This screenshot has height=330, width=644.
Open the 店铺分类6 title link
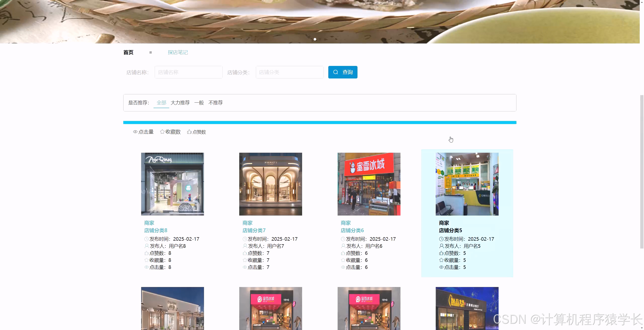pos(352,230)
